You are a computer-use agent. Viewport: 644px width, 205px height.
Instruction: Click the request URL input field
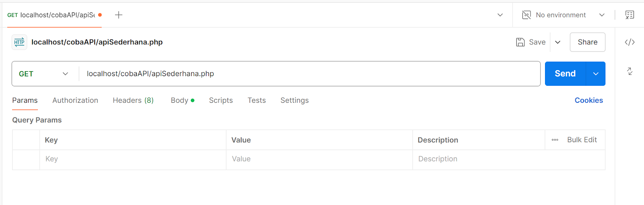(306, 74)
